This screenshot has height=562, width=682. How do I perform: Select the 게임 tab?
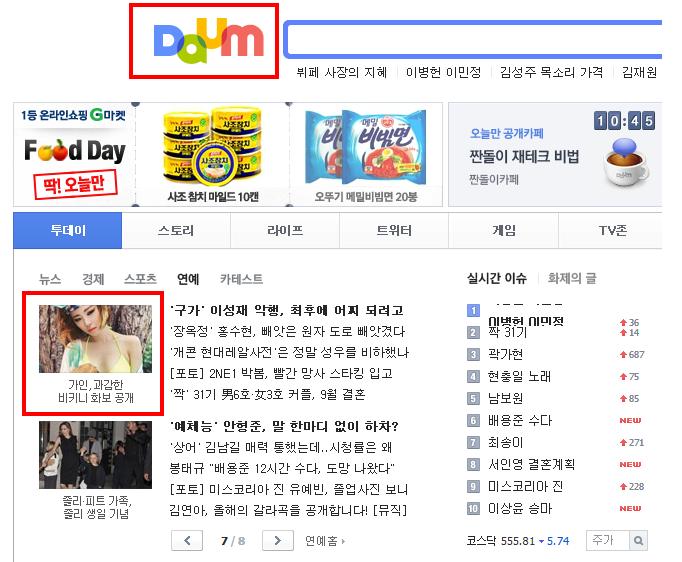504,231
